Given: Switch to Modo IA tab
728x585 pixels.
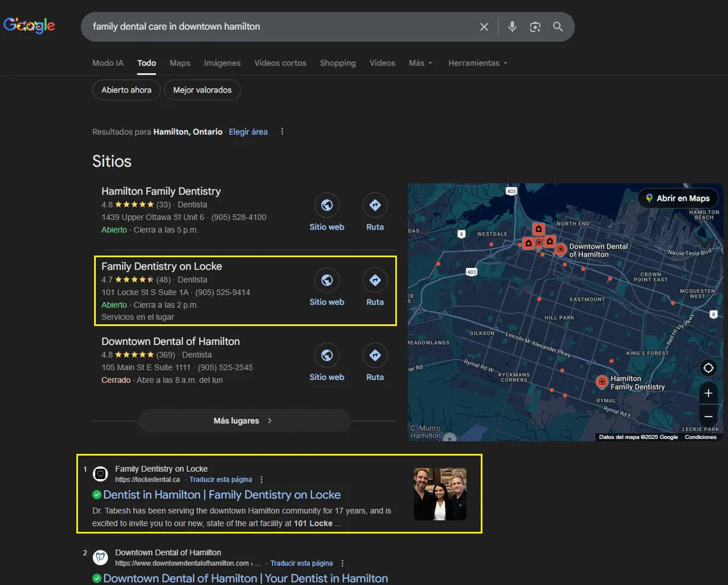Looking at the screenshot, I should click(x=108, y=63).
